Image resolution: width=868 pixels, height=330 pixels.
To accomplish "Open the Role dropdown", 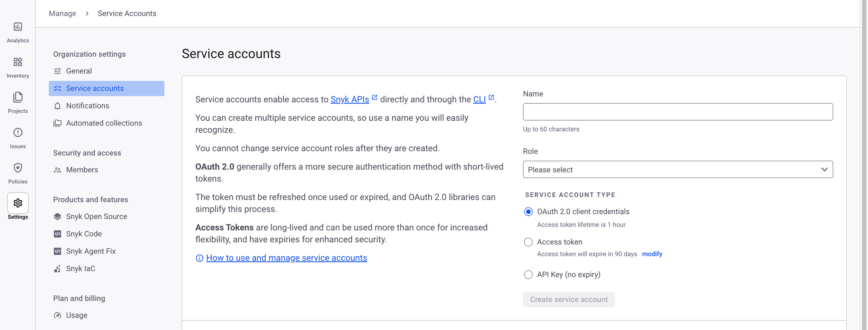I will click(678, 170).
